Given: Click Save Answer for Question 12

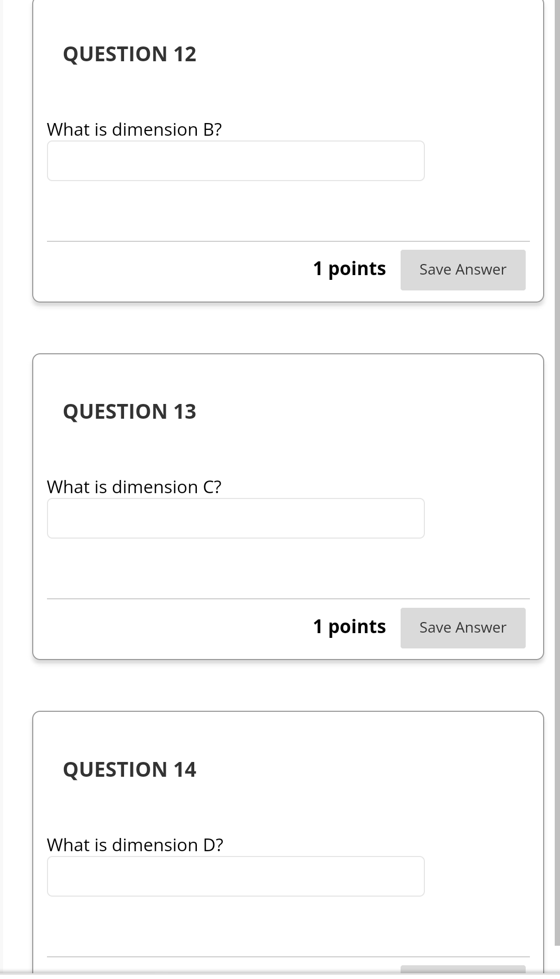Looking at the screenshot, I should click(x=463, y=269).
